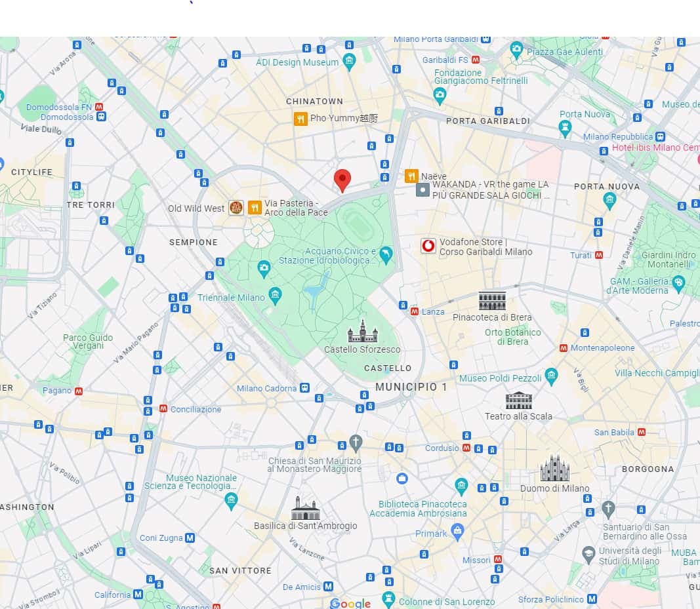700x609 pixels.
Task: Click the Naëve restaurant icon
Action: point(411,176)
